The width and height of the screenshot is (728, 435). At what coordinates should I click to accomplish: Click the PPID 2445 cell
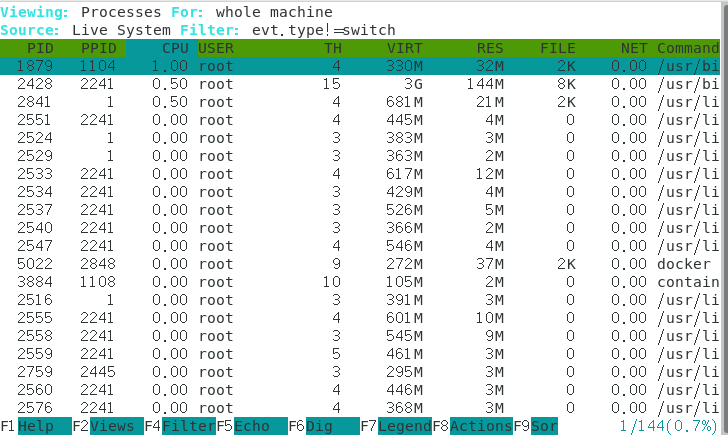[x=98, y=372]
